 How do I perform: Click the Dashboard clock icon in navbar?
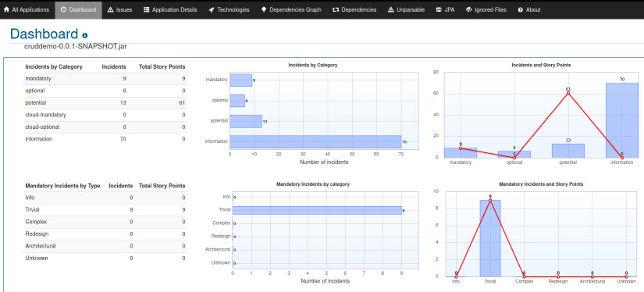[x=63, y=9]
